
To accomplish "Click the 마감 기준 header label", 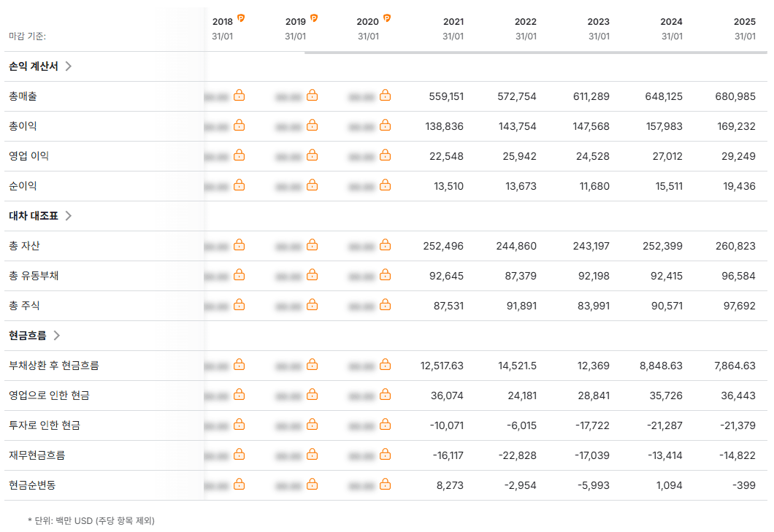I will [27, 36].
